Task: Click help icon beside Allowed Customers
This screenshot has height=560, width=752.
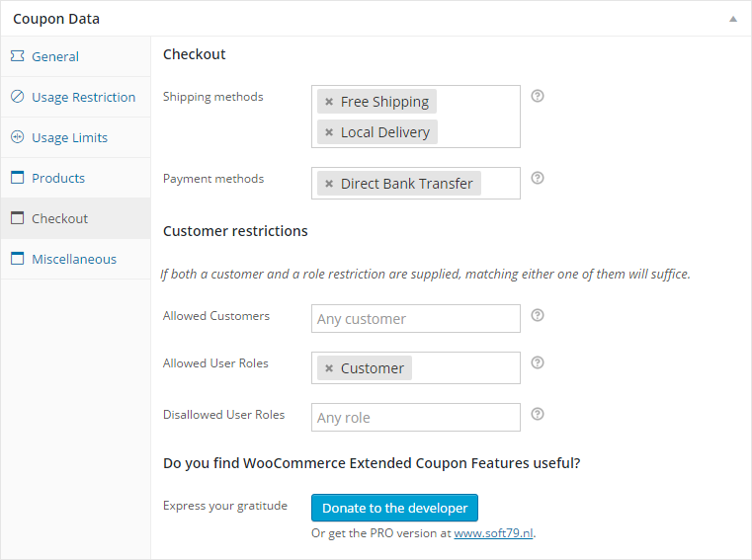Action: pyautogui.click(x=538, y=315)
